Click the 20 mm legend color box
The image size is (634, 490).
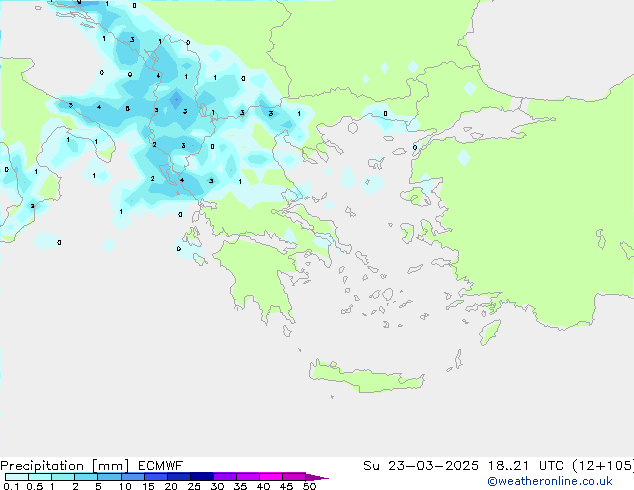[x=179, y=477]
